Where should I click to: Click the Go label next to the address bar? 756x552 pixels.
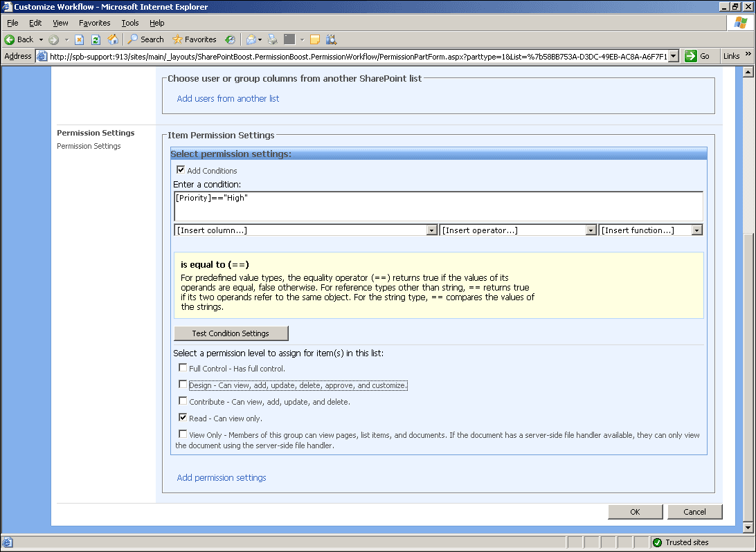point(704,56)
